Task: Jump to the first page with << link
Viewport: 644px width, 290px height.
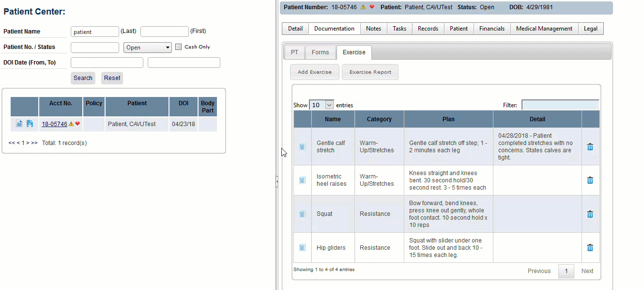Action: 12,143
